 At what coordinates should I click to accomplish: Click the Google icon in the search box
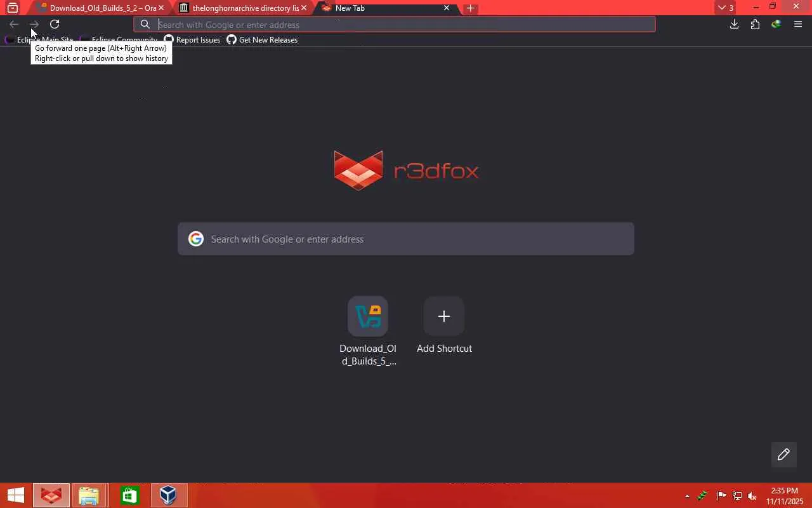[196, 239]
